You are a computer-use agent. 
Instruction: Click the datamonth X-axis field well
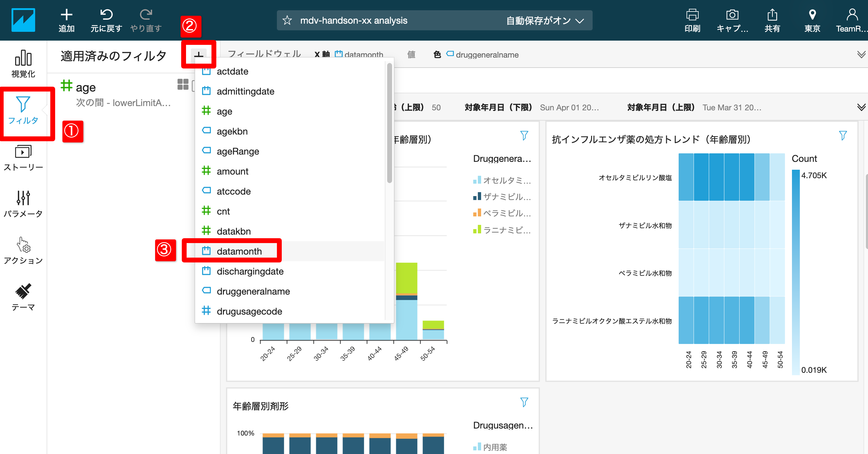359,54
